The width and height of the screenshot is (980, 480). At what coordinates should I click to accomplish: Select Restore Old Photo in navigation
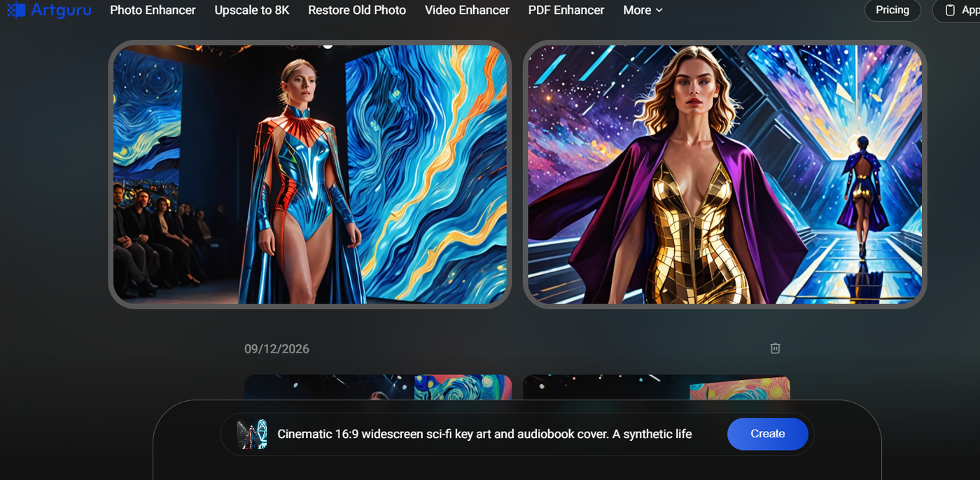(357, 10)
